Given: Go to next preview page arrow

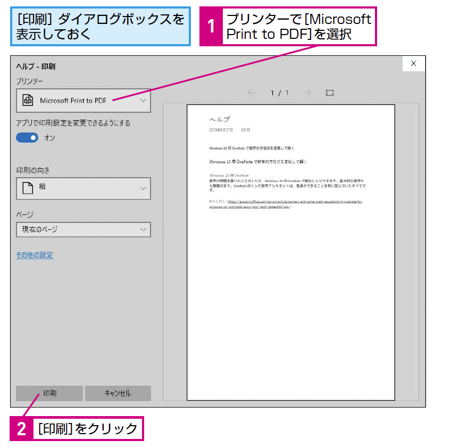Looking at the screenshot, I should 307,93.
